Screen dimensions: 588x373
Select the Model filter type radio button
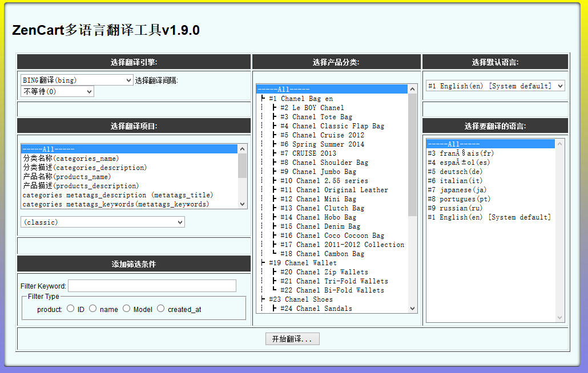127,308
